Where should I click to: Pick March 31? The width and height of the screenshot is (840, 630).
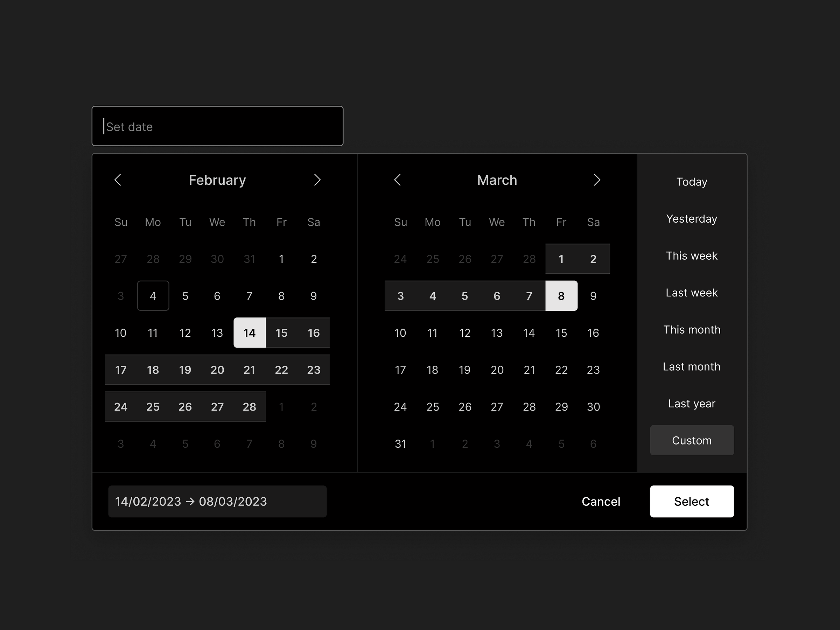(x=401, y=443)
